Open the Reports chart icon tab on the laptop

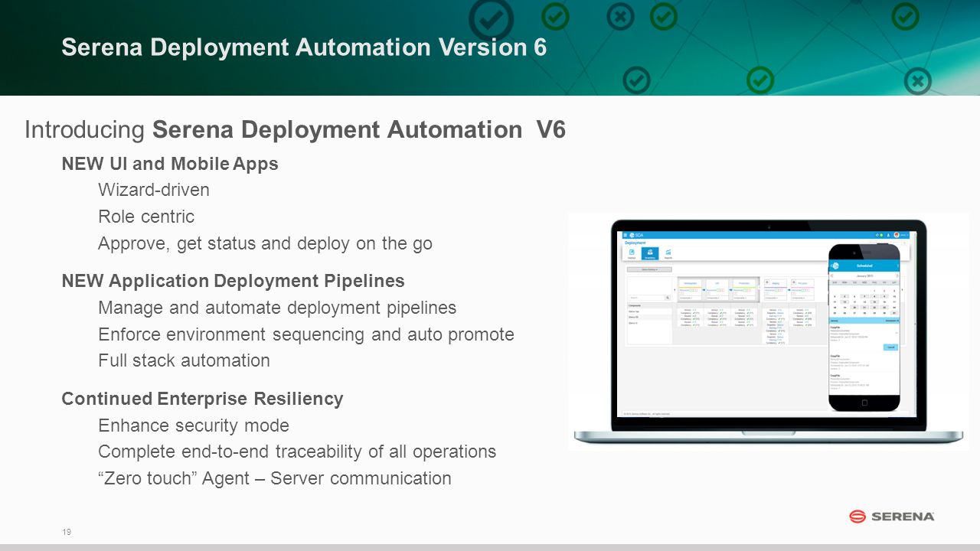pyautogui.click(x=668, y=253)
